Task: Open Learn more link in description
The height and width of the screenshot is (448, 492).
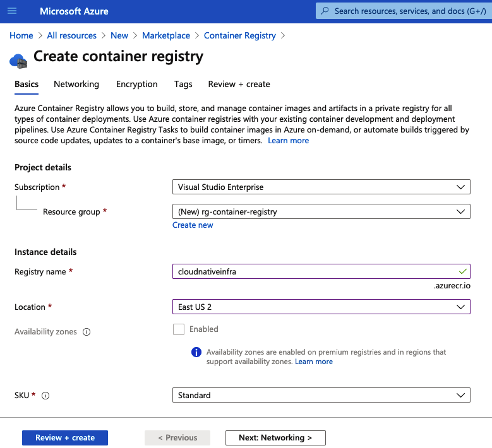Action: (x=289, y=141)
